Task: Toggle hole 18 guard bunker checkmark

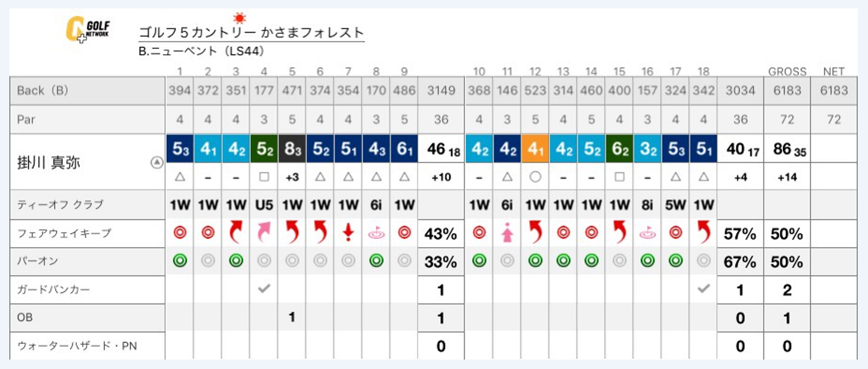Action: coord(704,288)
